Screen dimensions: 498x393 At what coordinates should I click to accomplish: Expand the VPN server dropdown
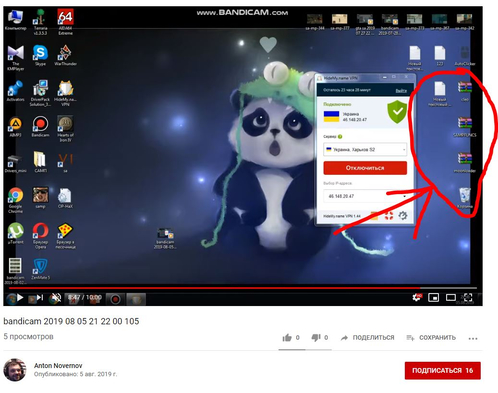pyautogui.click(x=365, y=149)
